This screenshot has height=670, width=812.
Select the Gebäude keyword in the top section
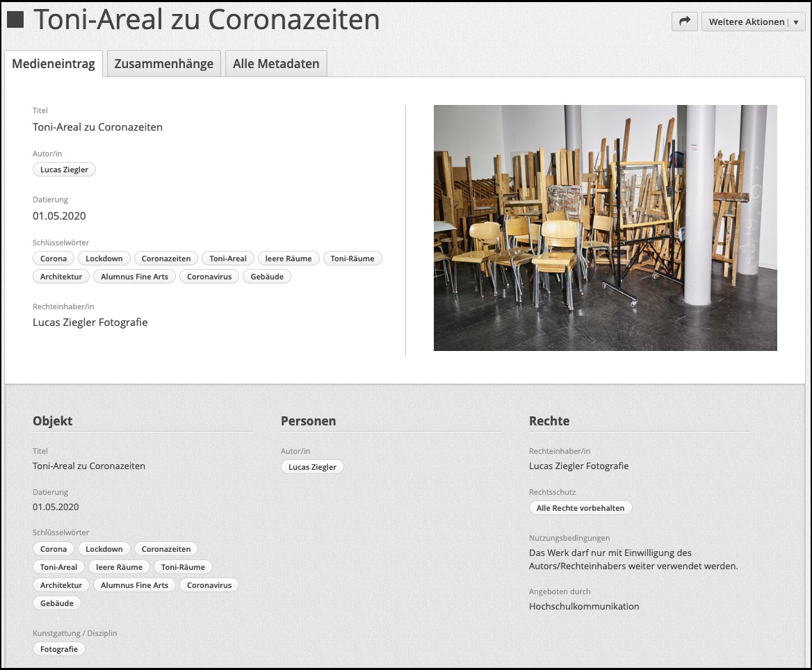click(x=267, y=277)
